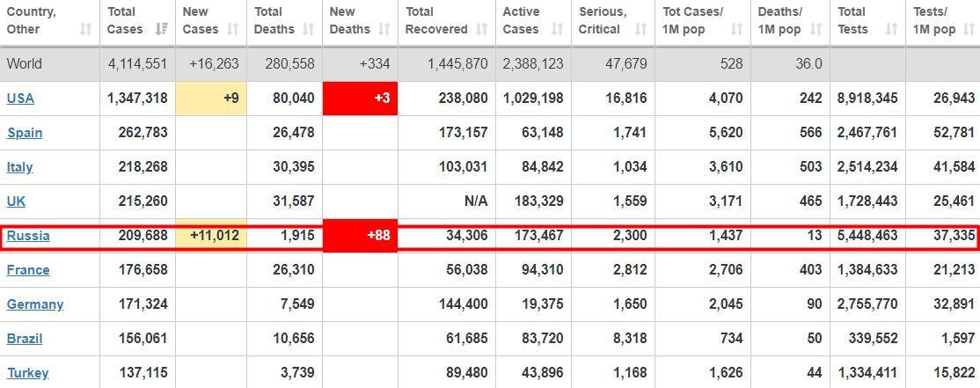The width and height of the screenshot is (980, 388).
Task: Open the UK country page link
Action: coord(16,201)
